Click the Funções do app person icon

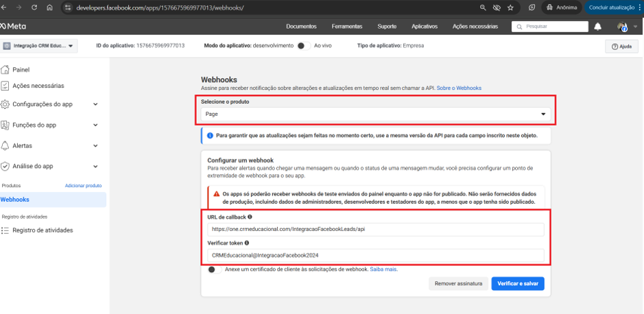coord(5,125)
